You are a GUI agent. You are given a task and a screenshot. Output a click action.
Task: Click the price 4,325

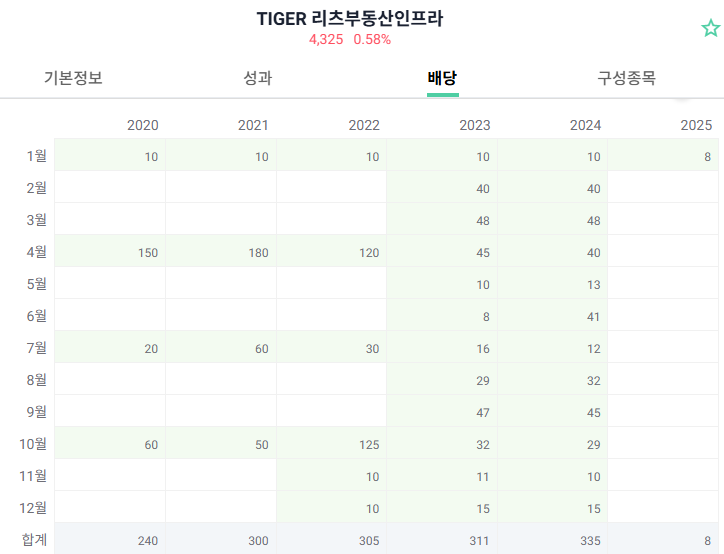point(326,40)
